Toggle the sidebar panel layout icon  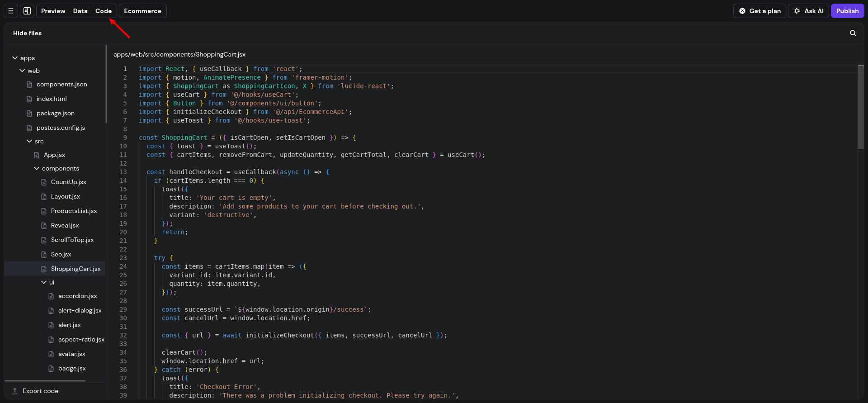(27, 11)
